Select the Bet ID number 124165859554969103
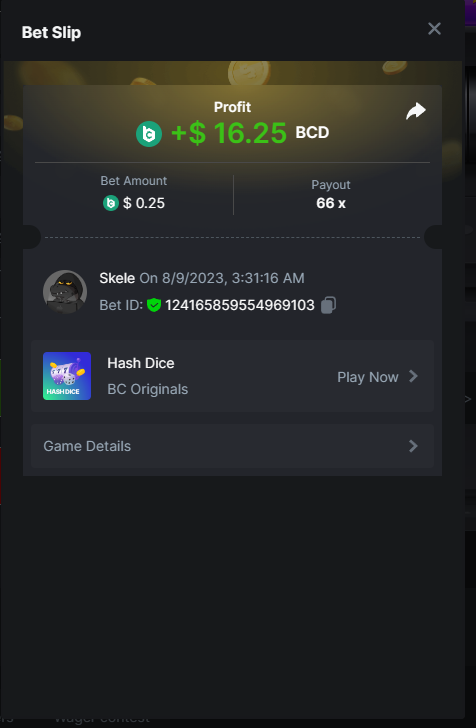Screen dimensions: 476x728 (x=240, y=306)
